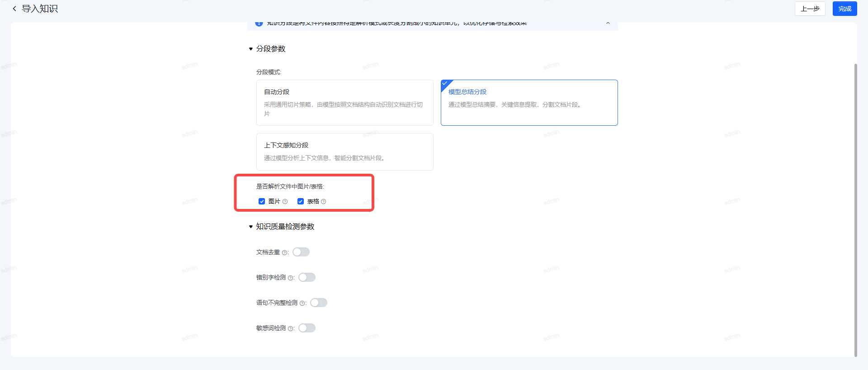Image resolution: width=868 pixels, height=370 pixels.
Task: Uncheck the 表格 checkbox
Action: (301, 201)
